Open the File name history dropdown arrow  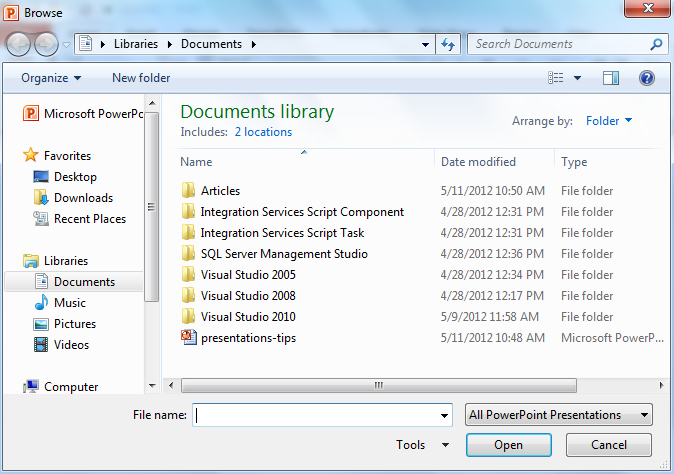click(444, 415)
